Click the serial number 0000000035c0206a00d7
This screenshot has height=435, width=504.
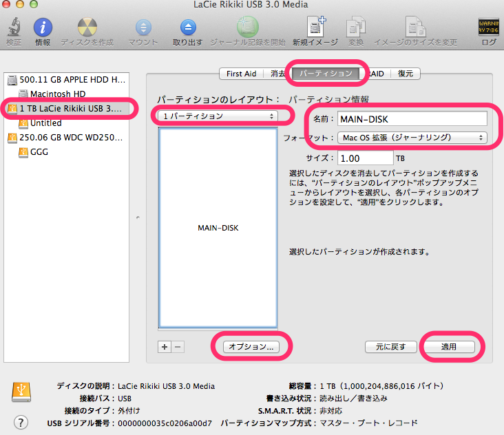pos(165,423)
